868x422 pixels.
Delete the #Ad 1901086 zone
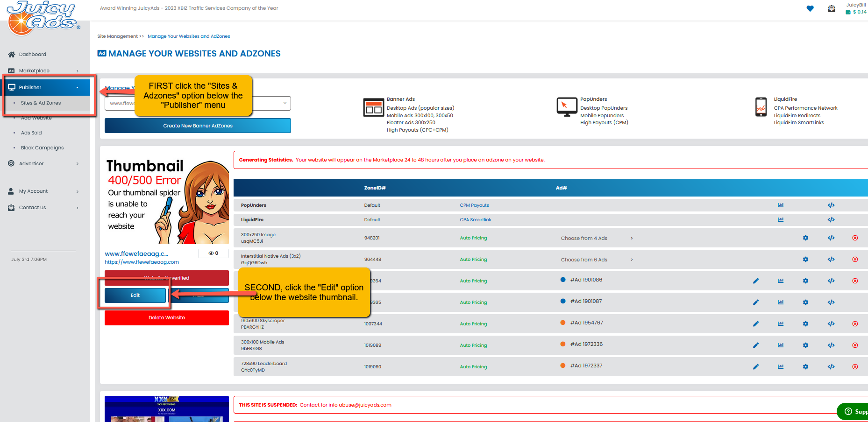[855, 281]
